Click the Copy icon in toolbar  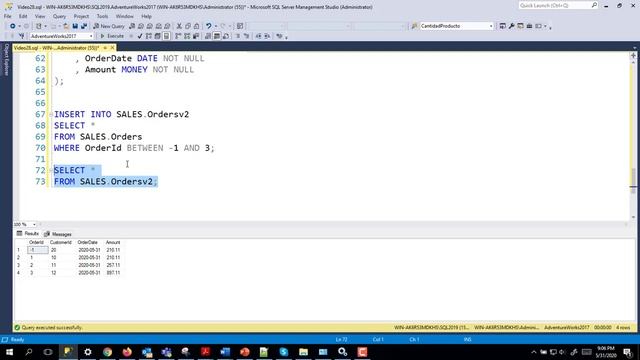point(188,26)
